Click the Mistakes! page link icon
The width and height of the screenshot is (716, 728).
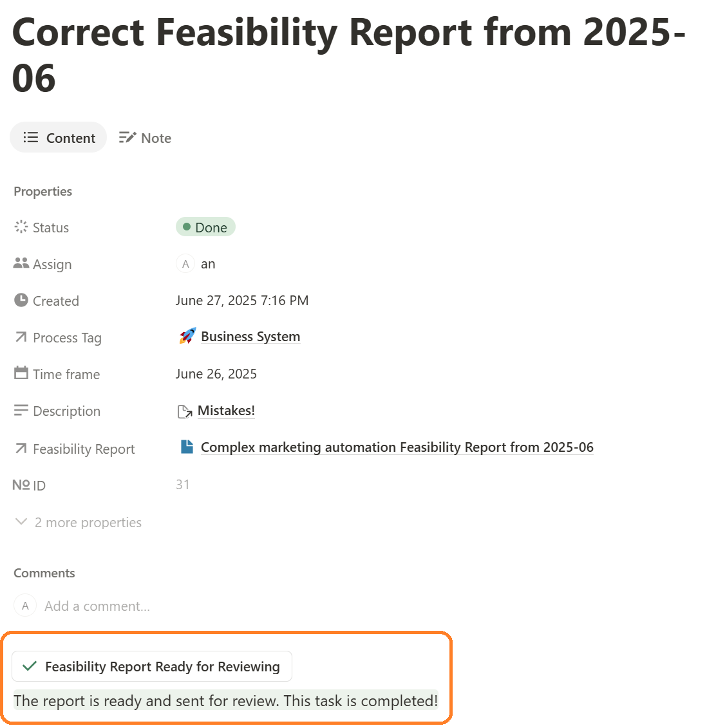click(x=185, y=411)
